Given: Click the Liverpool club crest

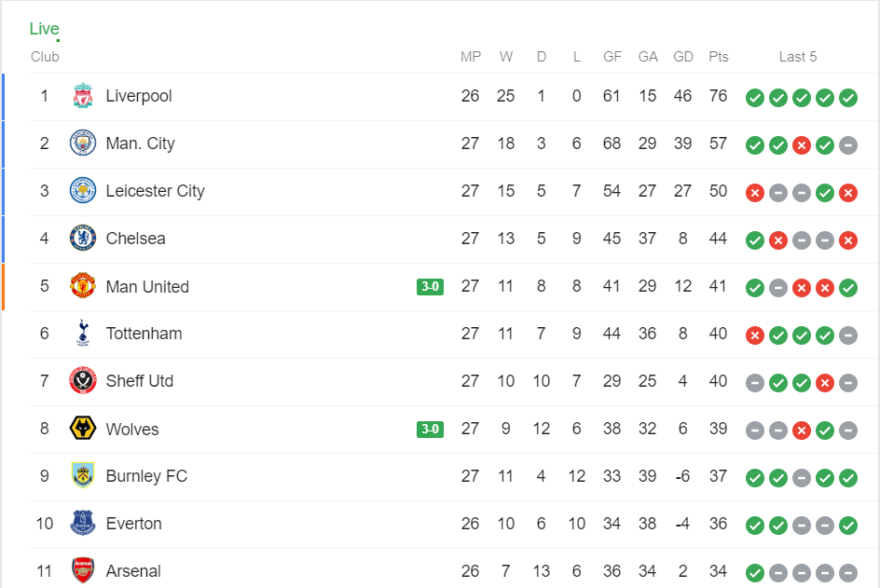Looking at the screenshot, I should pyautogui.click(x=83, y=96).
